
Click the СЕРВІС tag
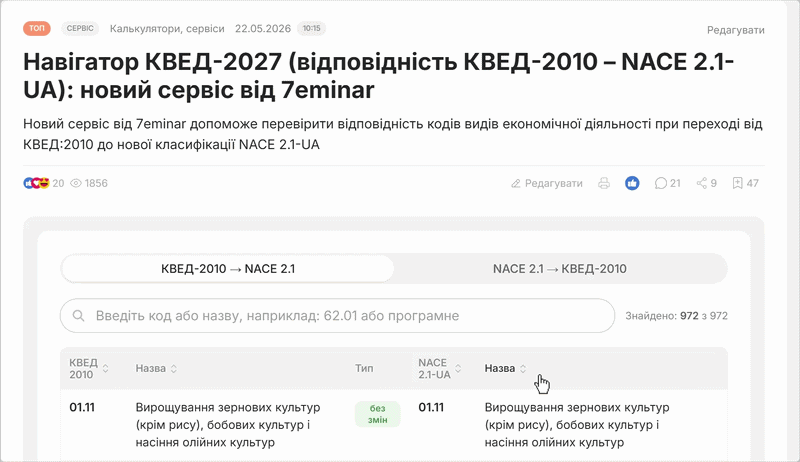tap(80, 28)
